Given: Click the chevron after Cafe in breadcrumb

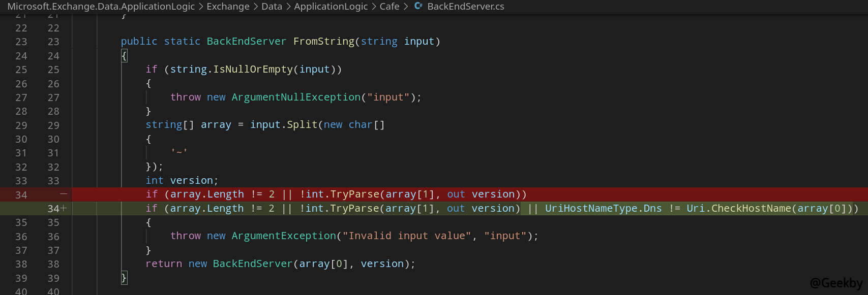Looking at the screenshot, I should [406, 7].
